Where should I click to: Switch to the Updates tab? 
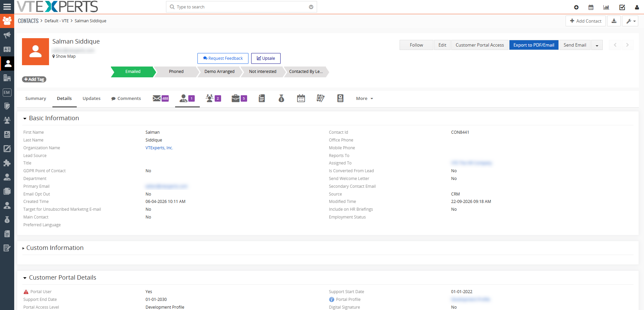pos(92,99)
